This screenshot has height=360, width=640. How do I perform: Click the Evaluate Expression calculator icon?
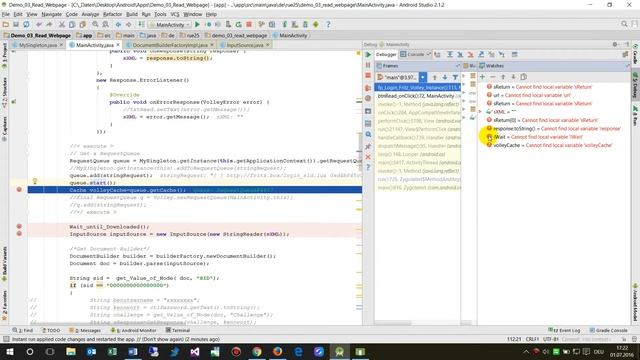[x=514, y=54]
